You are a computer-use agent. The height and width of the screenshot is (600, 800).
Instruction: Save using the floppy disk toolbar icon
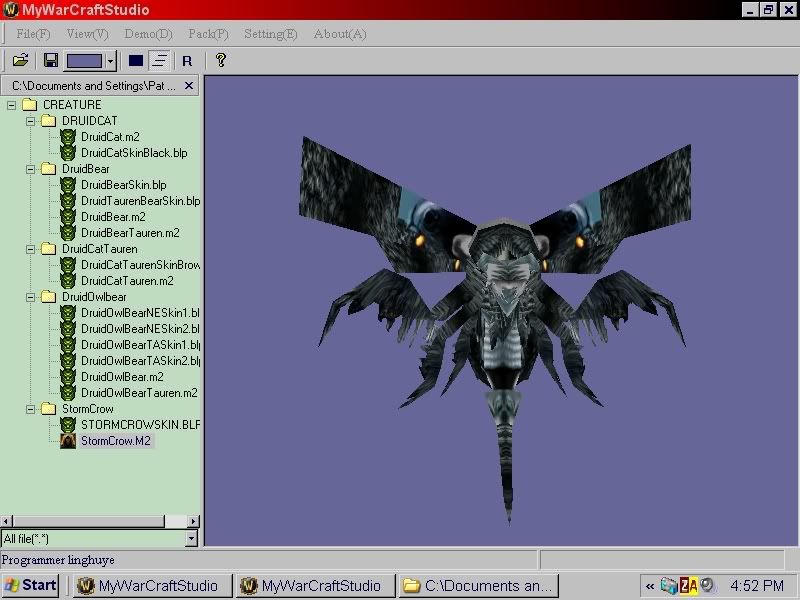click(x=51, y=61)
